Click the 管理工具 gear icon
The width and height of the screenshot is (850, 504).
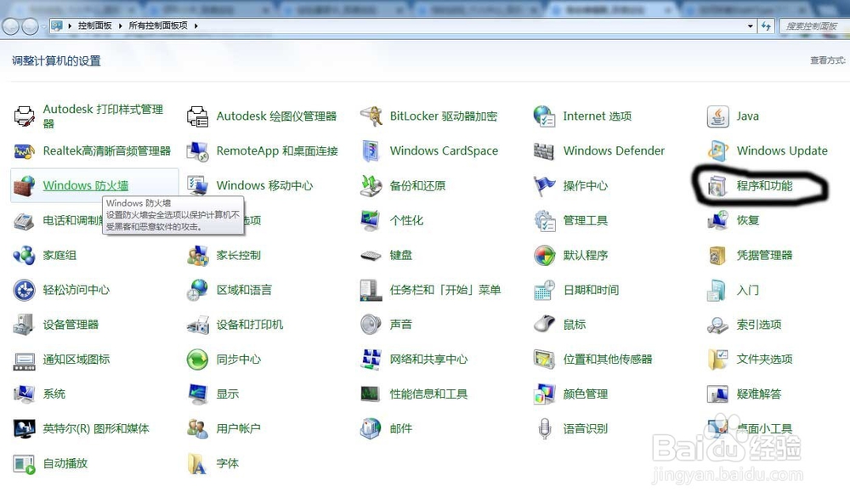(x=544, y=220)
